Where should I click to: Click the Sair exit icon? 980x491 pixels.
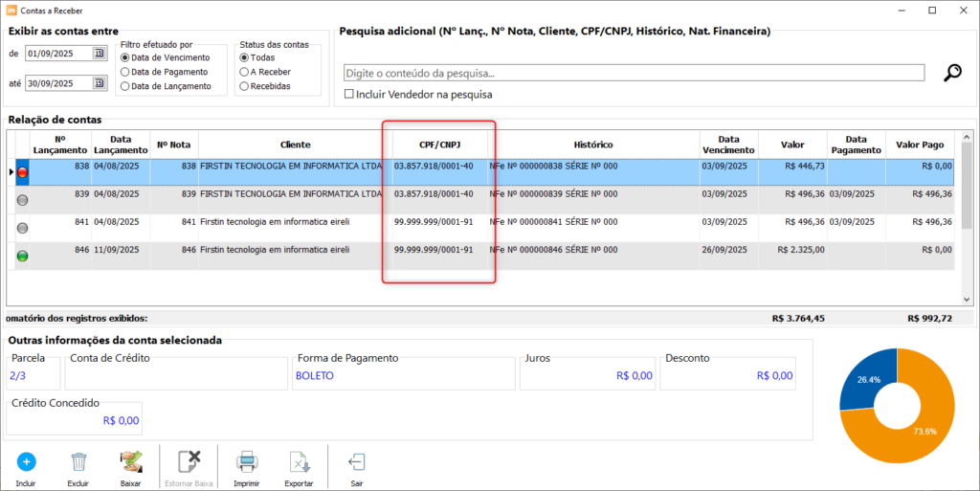point(356,462)
